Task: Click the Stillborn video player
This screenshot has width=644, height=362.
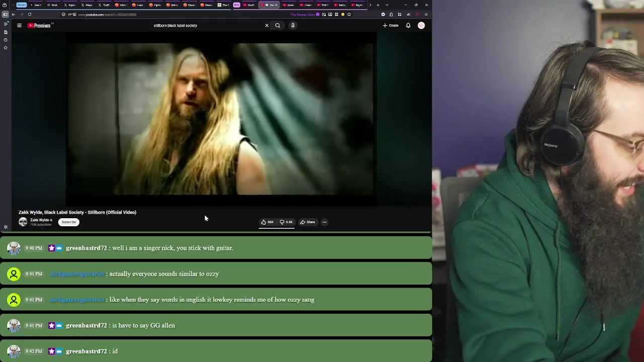Action: coord(221,119)
